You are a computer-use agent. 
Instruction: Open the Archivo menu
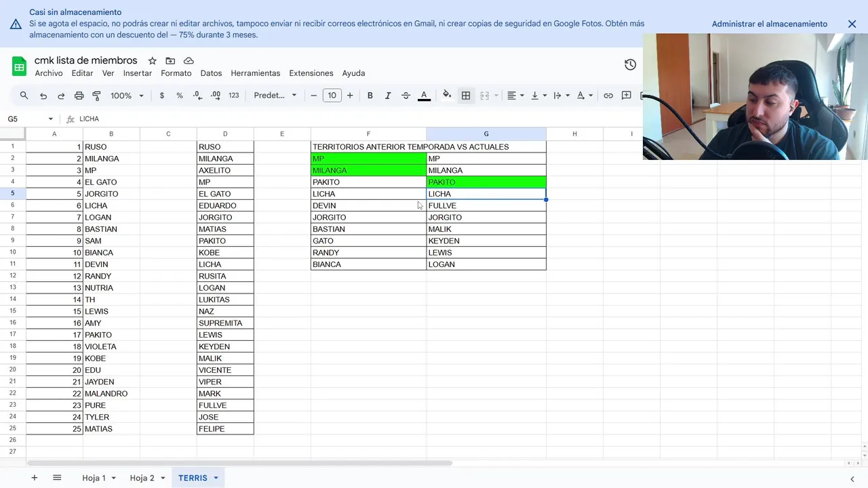pos(49,73)
